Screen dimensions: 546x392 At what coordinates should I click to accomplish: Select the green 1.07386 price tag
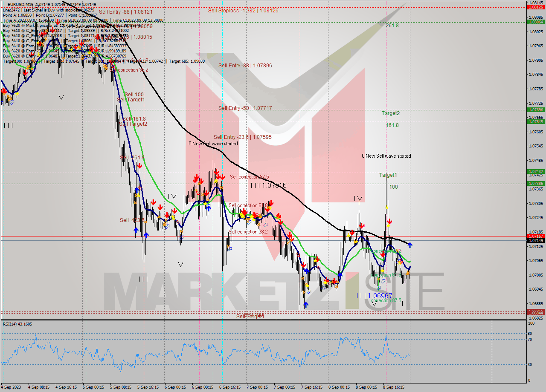click(x=535, y=184)
